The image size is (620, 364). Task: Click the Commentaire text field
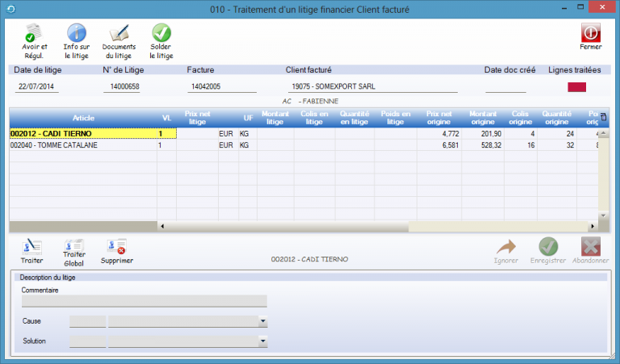pos(144,301)
